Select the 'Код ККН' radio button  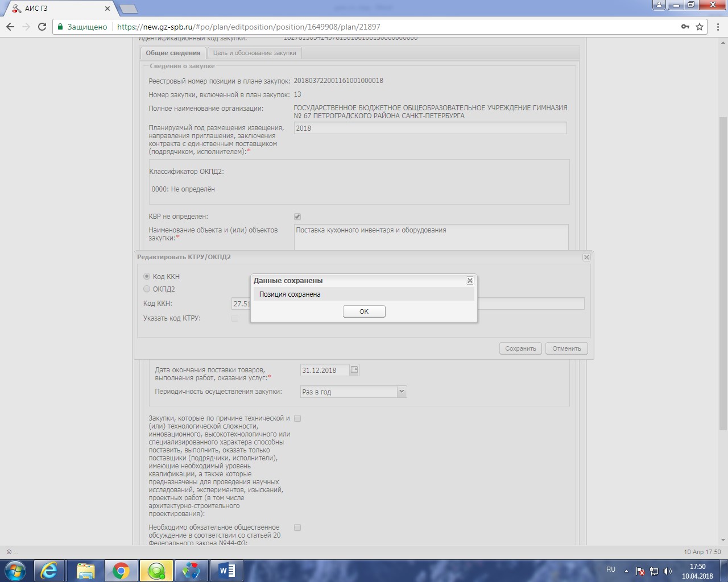[147, 276]
